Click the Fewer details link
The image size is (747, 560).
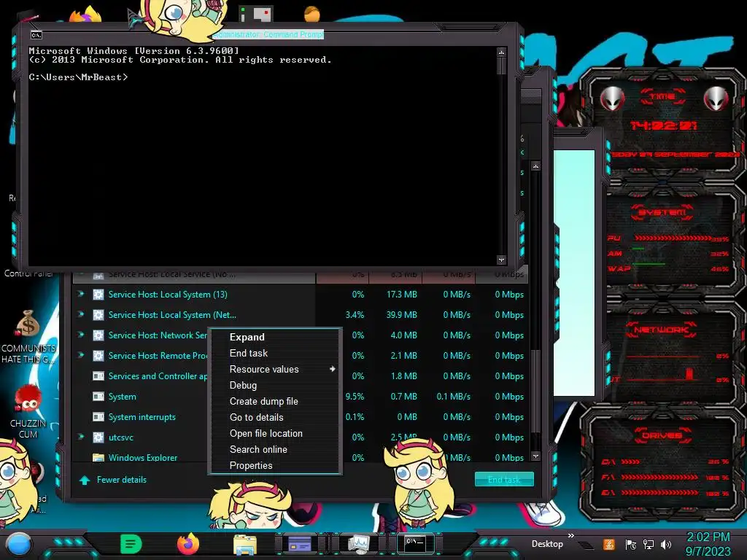pyautogui.click(x=122, y=480)
